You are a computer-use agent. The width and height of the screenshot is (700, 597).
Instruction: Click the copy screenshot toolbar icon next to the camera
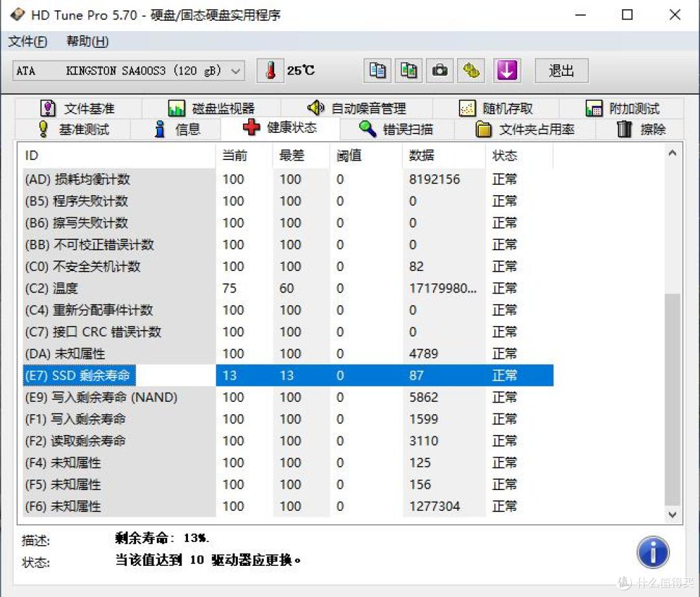[x=408, y=71]
